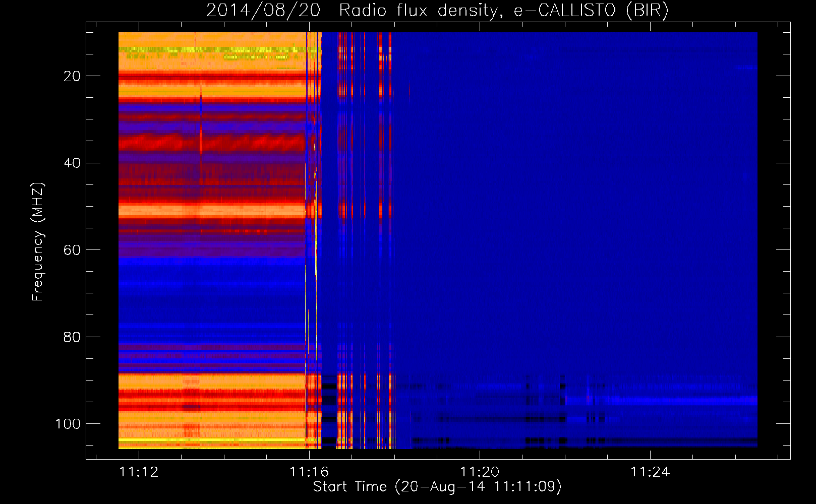Viewport: 816px width, 504px height.
Task: Click the 60 MHz frequency tick label
Action: pos(72,250)
